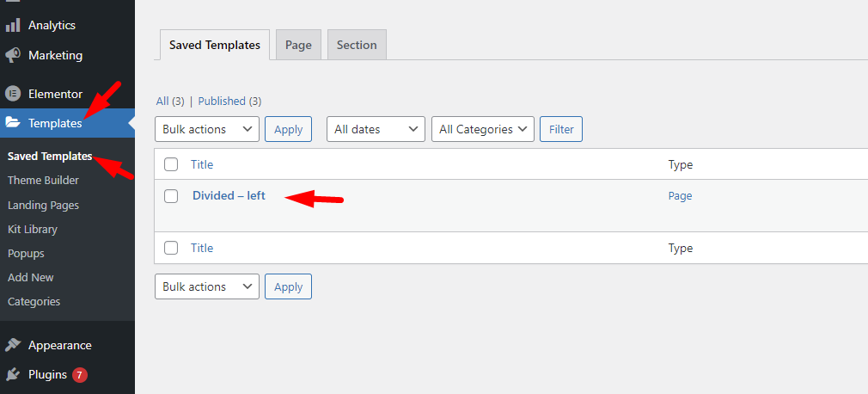The height and width of the screenshot is (394, 868).
Task: Sort by the Title column header
Action: click(x=202, y=164)
